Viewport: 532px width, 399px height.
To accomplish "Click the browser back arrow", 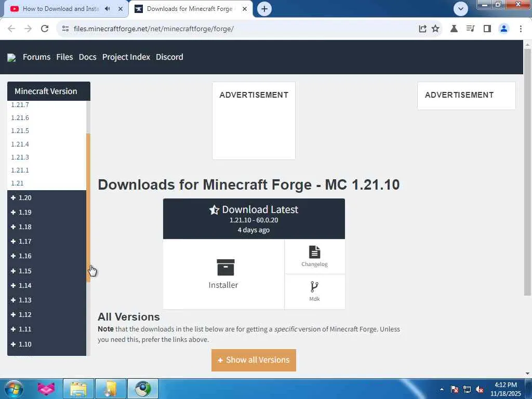I will pos(11,29).
